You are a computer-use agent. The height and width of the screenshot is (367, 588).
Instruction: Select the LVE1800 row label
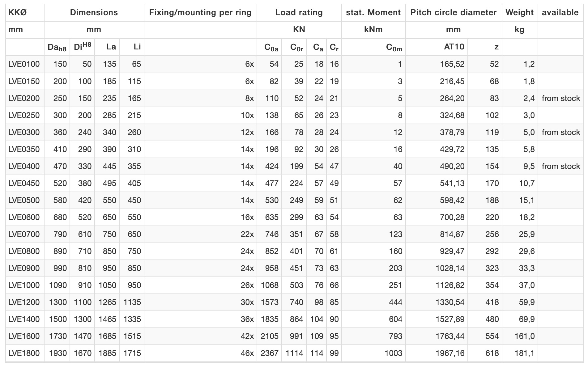pos(24,353)
